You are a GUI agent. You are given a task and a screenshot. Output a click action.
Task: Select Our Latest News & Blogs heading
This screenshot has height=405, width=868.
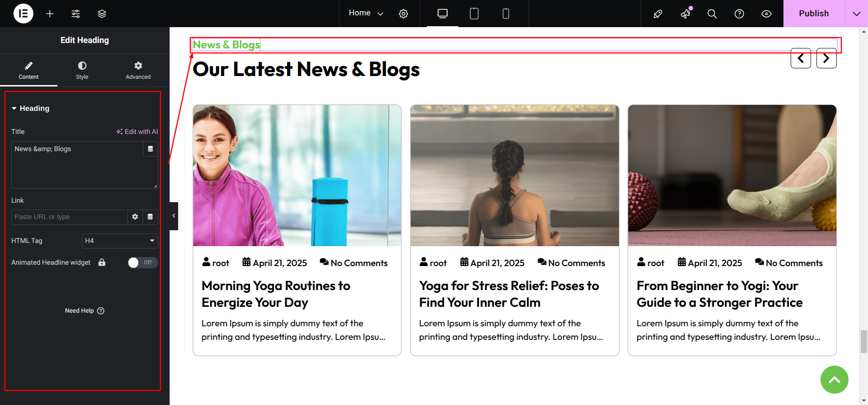pos(306,70)
